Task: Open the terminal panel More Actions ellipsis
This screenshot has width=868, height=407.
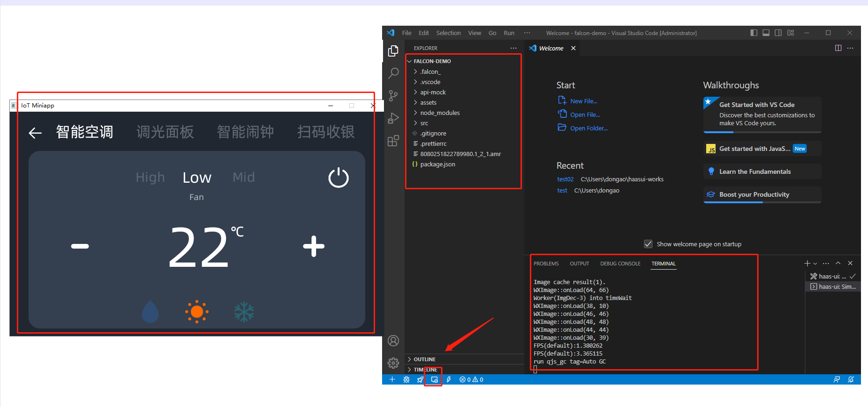Action: tap(826, 264)
